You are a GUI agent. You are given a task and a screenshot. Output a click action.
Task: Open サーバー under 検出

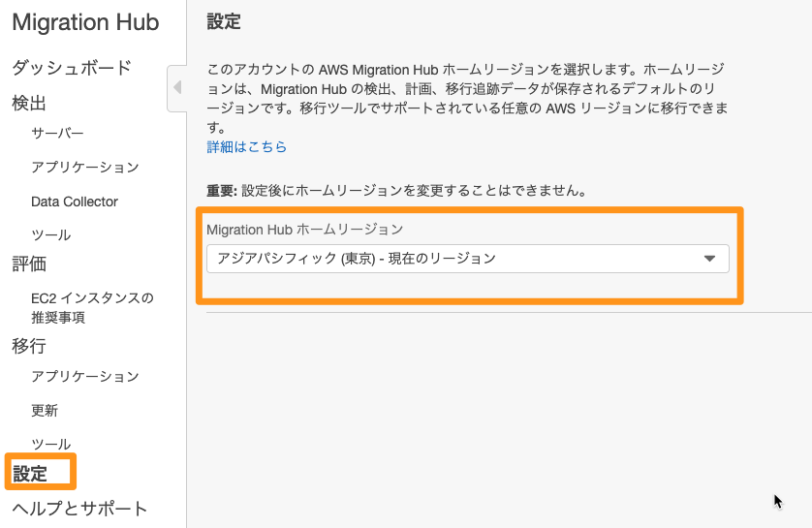[x=57, y=134]
